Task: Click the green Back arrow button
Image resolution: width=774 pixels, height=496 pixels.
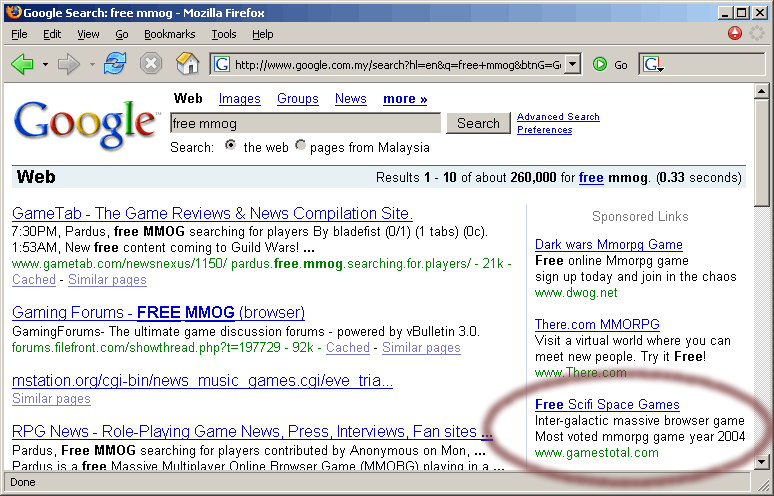Action: [x=22, y=64]
